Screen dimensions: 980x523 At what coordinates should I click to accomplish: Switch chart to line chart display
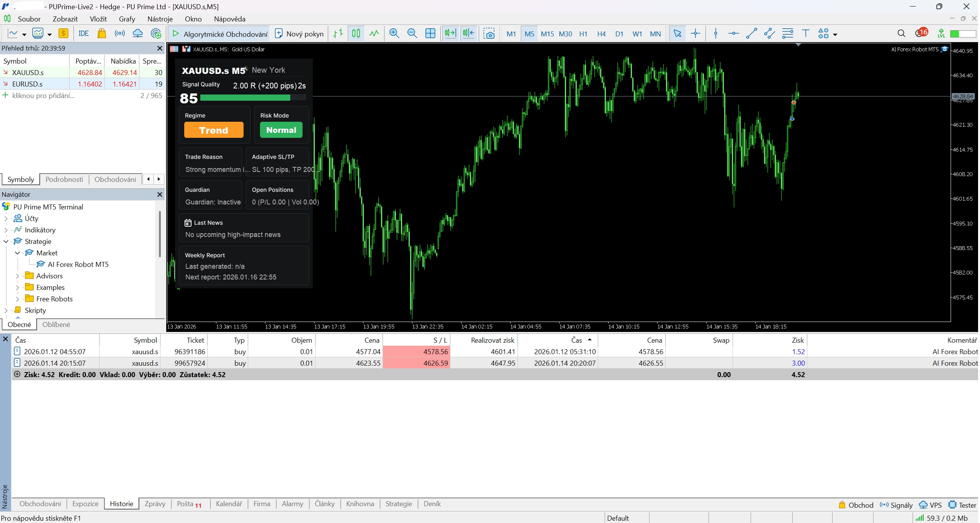click(374, 34)
